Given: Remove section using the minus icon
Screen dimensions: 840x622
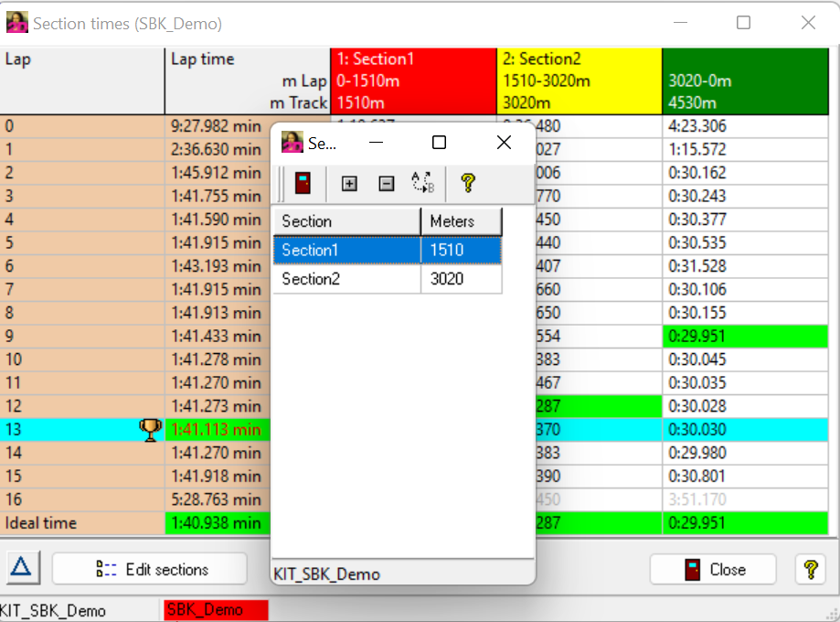Looking at the screenshot, I should [386, 183].
